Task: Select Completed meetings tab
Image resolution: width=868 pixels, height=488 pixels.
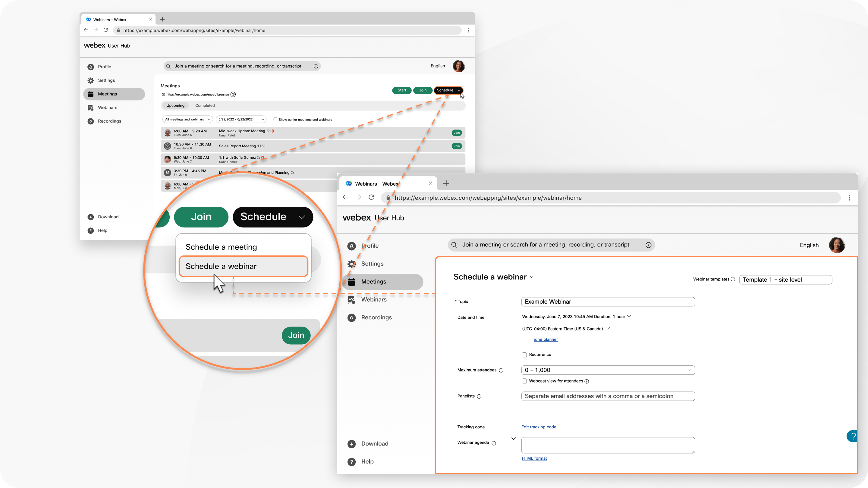Action: pos(204,105)
